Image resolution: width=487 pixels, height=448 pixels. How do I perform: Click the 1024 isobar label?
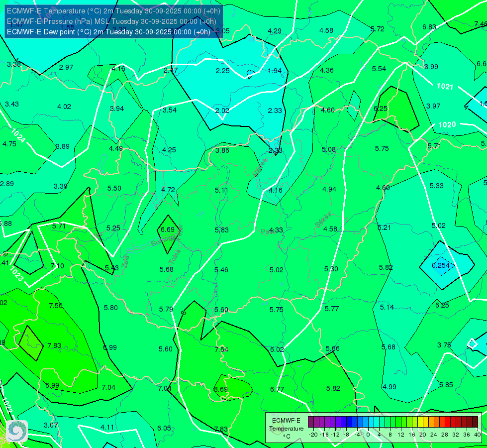[x=18, y=135]
